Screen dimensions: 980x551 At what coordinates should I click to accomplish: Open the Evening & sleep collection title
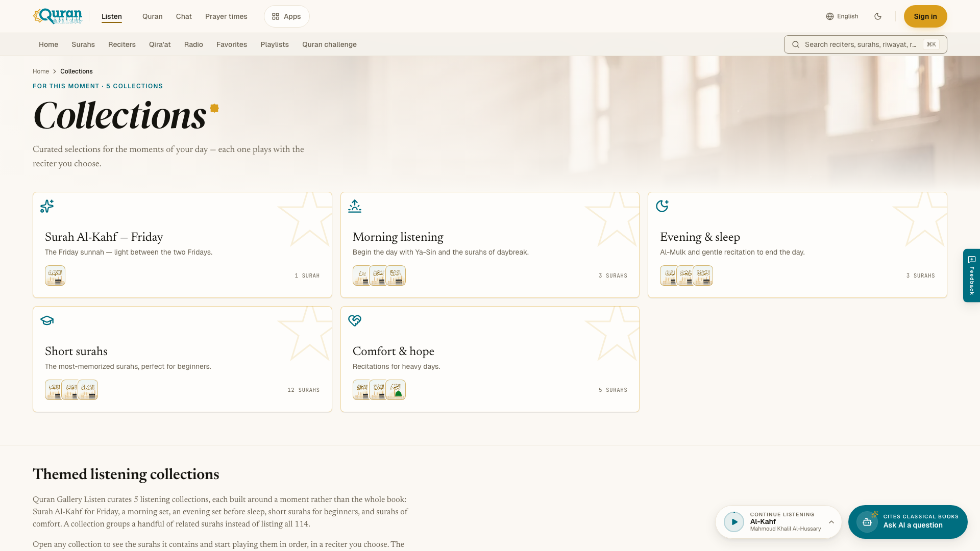click(x=700, y=237)
